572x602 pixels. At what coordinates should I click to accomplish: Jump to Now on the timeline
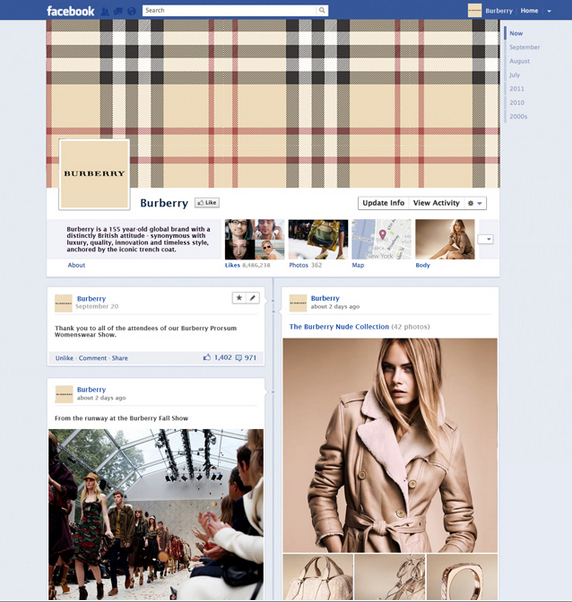516,33
